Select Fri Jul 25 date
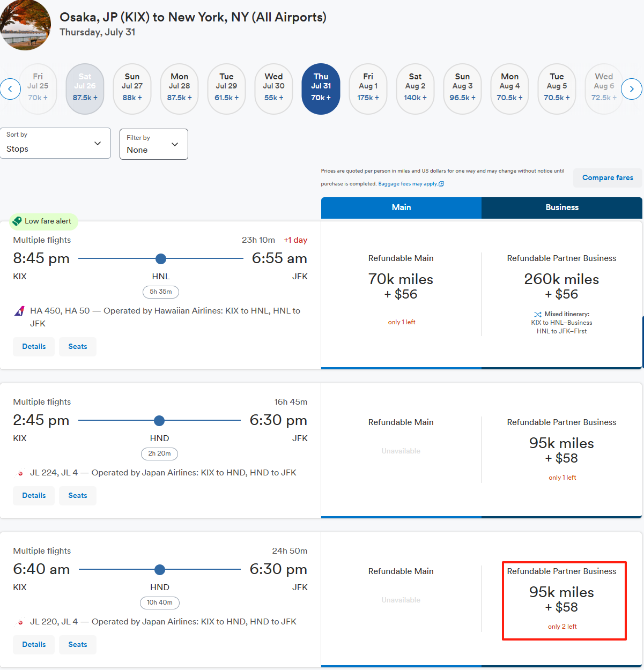Image resolution: width=644 pixels, height=670 pixels. [38, 89]
